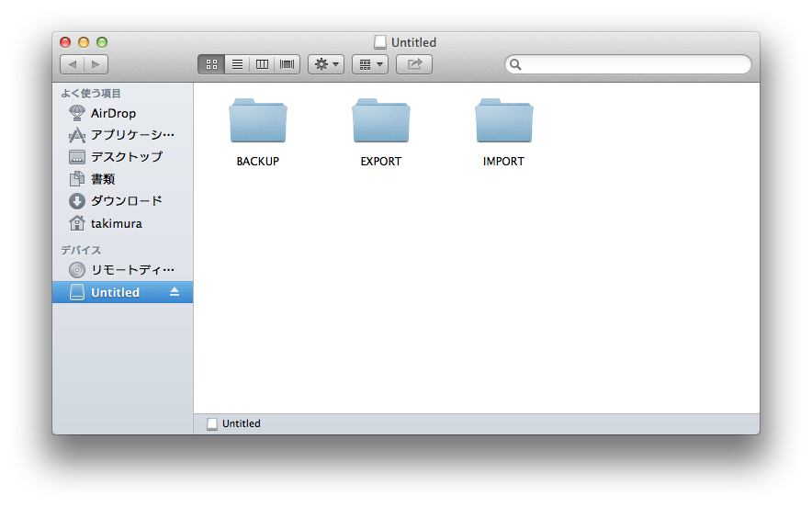This screenshot has height=507, width=812.
Task: Click the drive proxy icon in title bar
Action: tap(380, 42)
